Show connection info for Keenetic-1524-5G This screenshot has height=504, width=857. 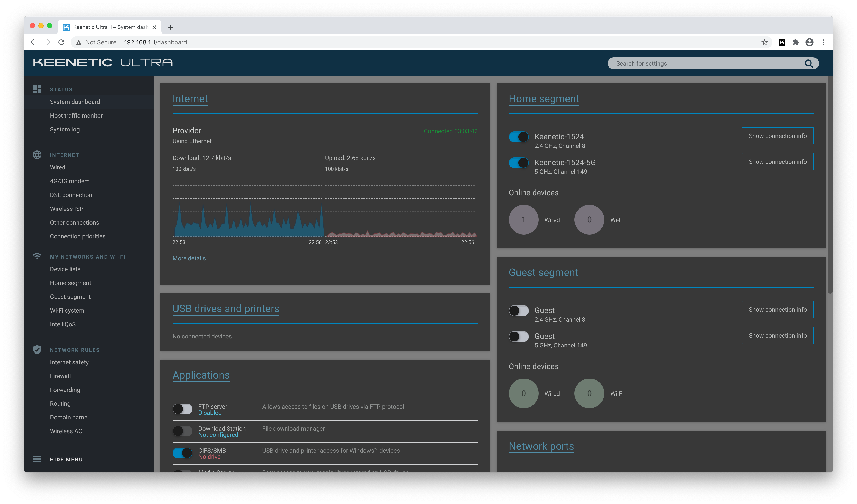coord(777,162)
